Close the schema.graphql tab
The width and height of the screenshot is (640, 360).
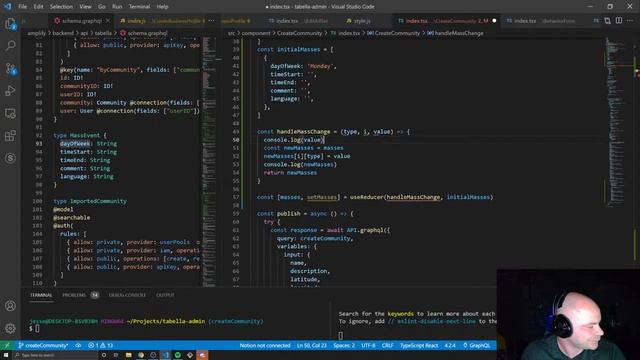108,20
